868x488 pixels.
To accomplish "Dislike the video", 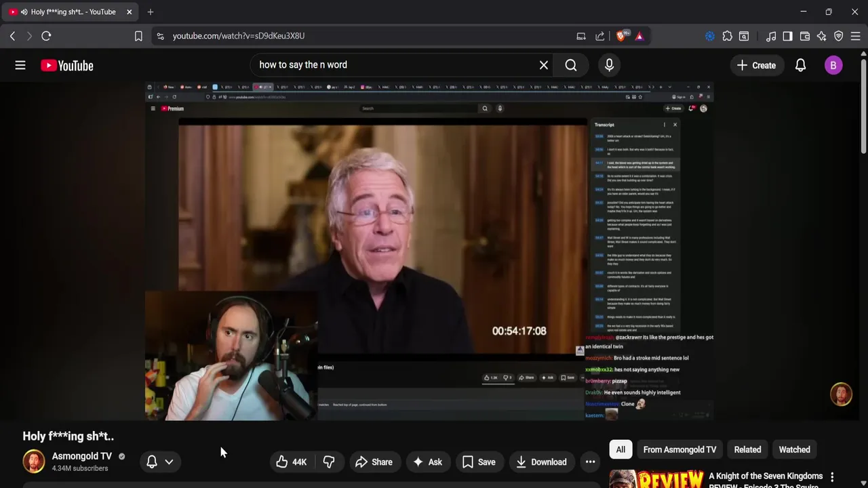I will [x=329, y=462].
